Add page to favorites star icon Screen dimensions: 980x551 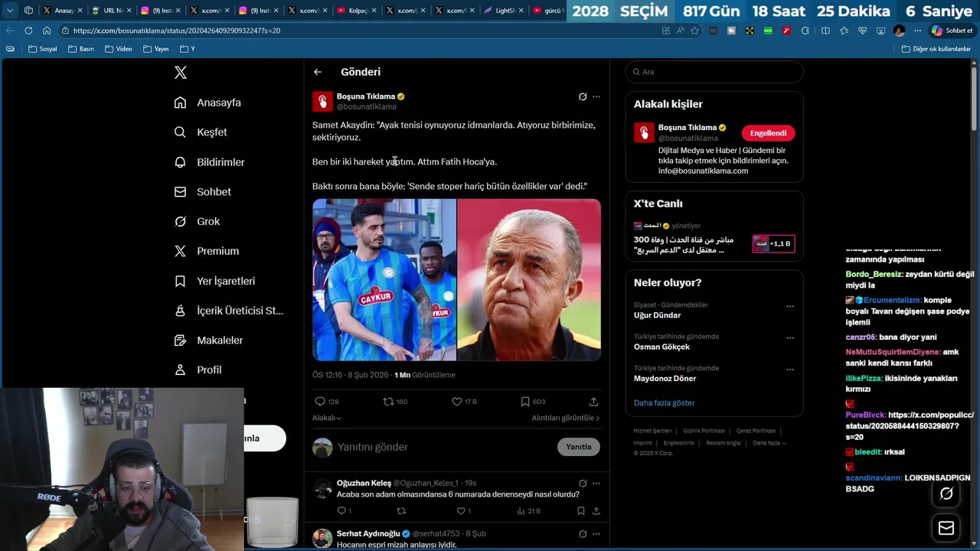tap(694, 31)
